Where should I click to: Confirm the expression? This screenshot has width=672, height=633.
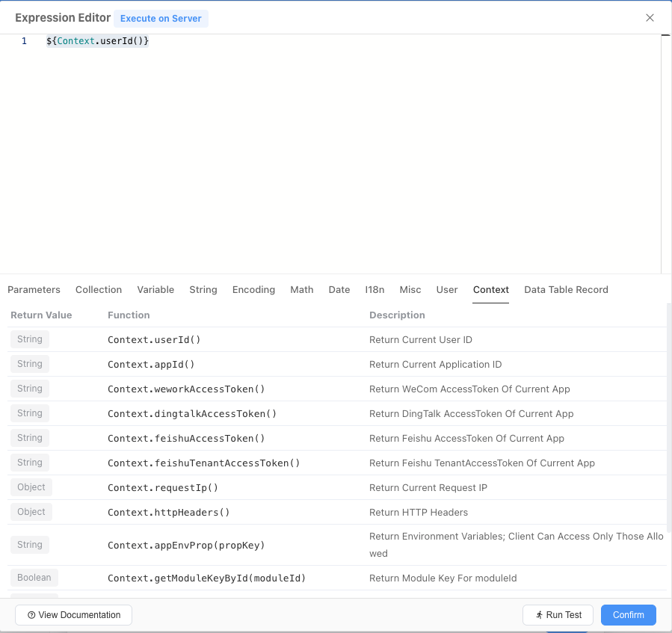pyautogui.click(x=628, y=615)
